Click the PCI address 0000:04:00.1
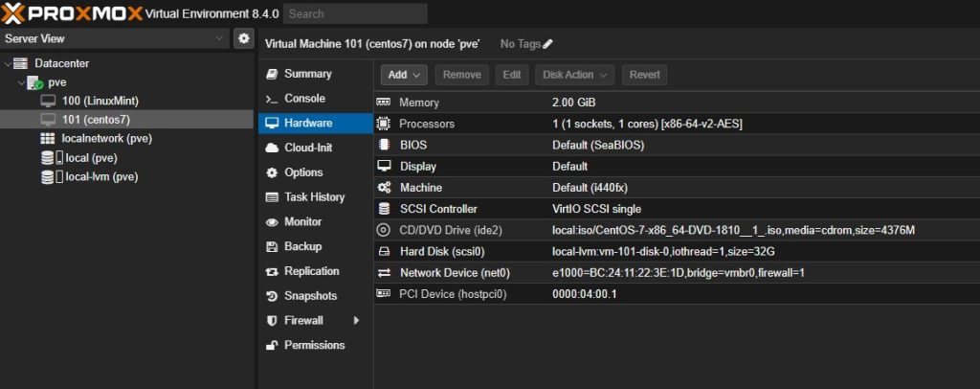 (585, 294)
